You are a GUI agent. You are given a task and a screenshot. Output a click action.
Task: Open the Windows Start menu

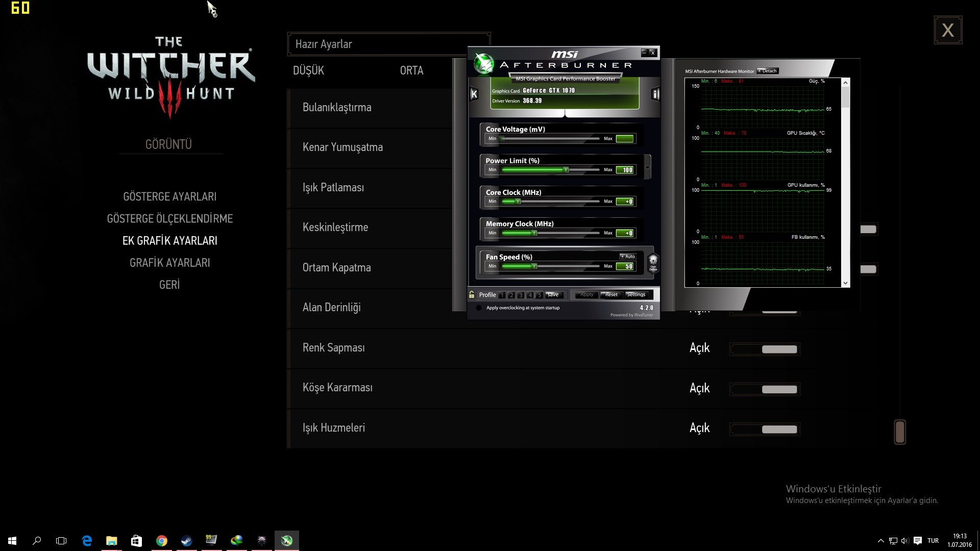pos(12,541)
